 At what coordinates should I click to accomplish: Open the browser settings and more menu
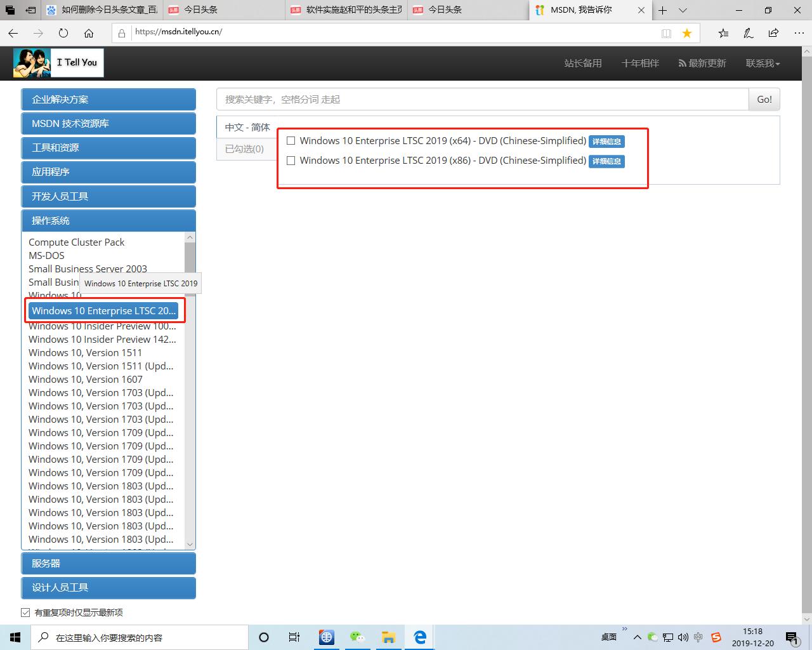(799, 33)
